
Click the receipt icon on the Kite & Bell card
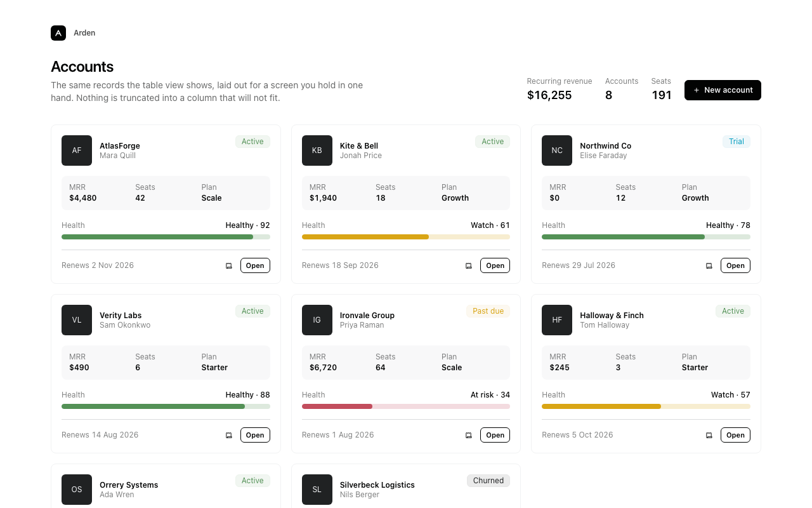click(x=469, y=265)
